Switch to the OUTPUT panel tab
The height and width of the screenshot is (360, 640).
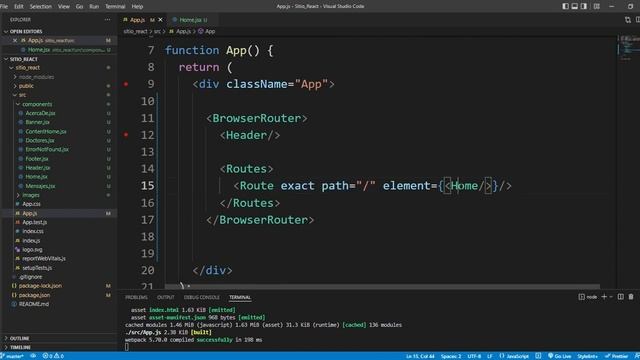point(166,298)
